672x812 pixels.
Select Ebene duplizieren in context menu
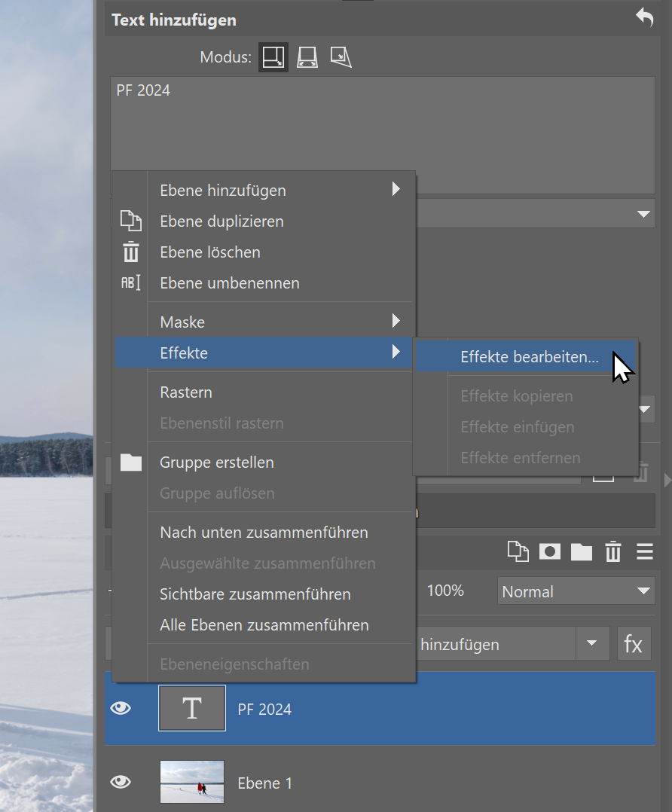click(221, 221)
